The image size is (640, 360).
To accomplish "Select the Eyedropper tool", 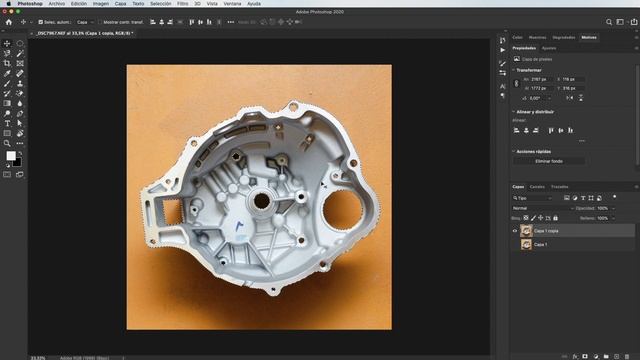I will point(7,73).
